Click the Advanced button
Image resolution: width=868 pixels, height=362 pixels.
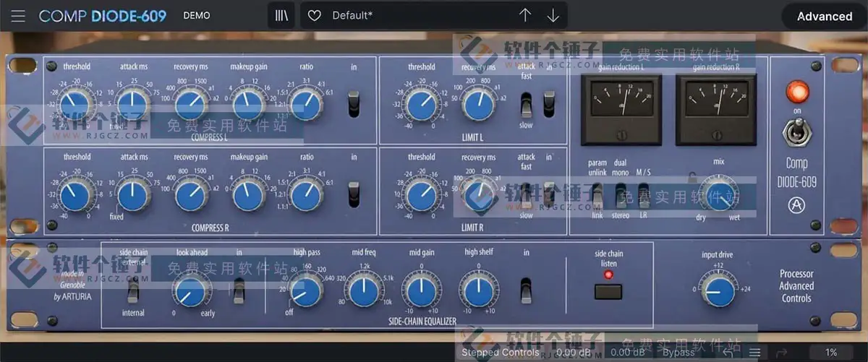(x=825, y=16)
